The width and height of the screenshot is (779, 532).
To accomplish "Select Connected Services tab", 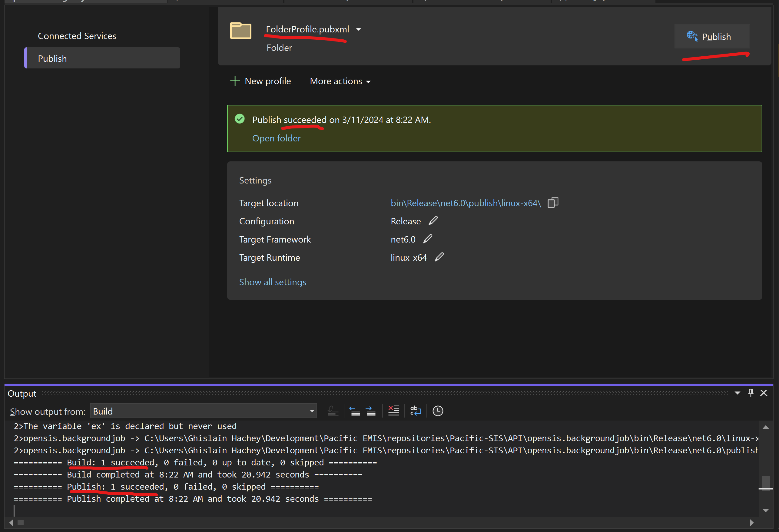I will (77, 36).
